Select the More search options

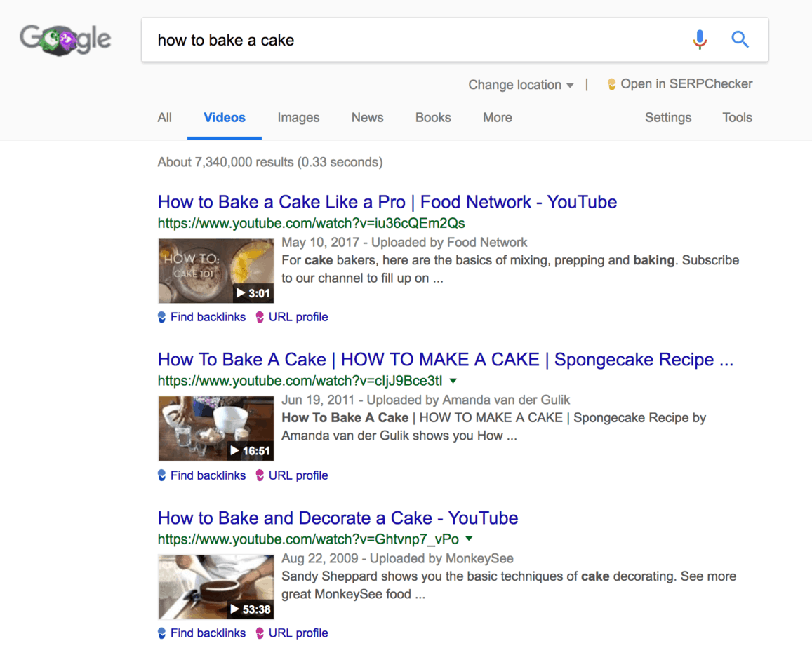497,117
